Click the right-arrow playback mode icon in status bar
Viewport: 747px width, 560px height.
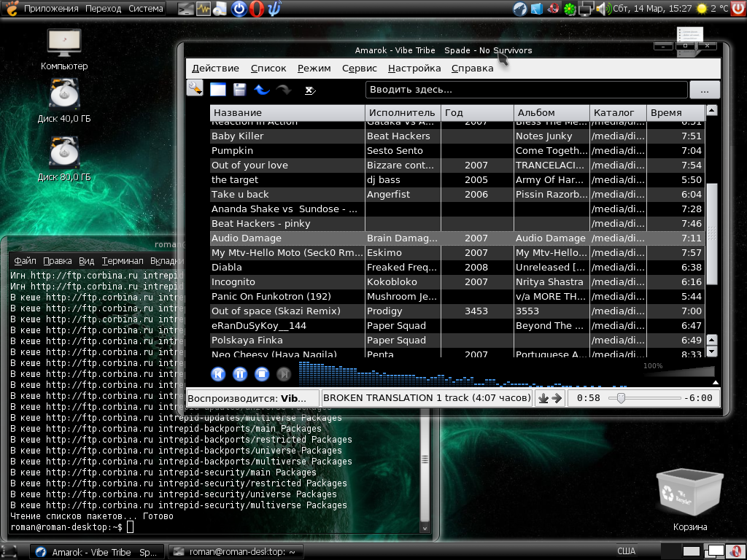coord(557,398)
